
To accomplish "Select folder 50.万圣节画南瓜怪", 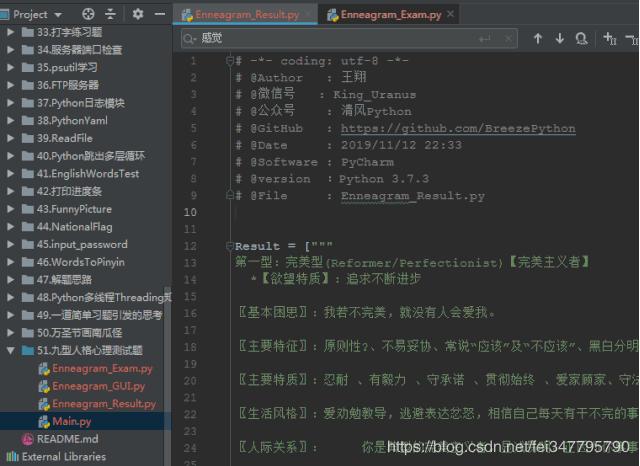I will [79, 333].
